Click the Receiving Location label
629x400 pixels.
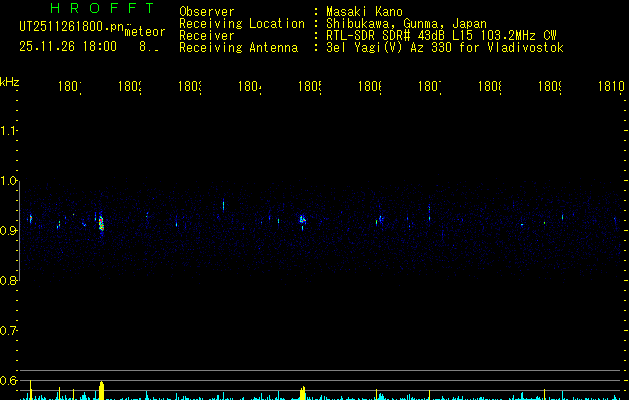click(242, 23)
